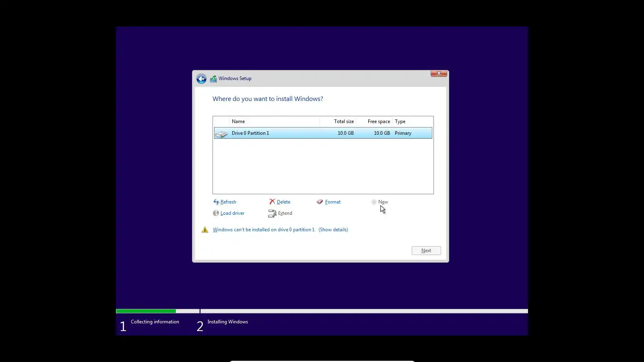Screen dimensions: 644x362
Task: Click the yellow warning triangle icon
Action: pos(205,230)
